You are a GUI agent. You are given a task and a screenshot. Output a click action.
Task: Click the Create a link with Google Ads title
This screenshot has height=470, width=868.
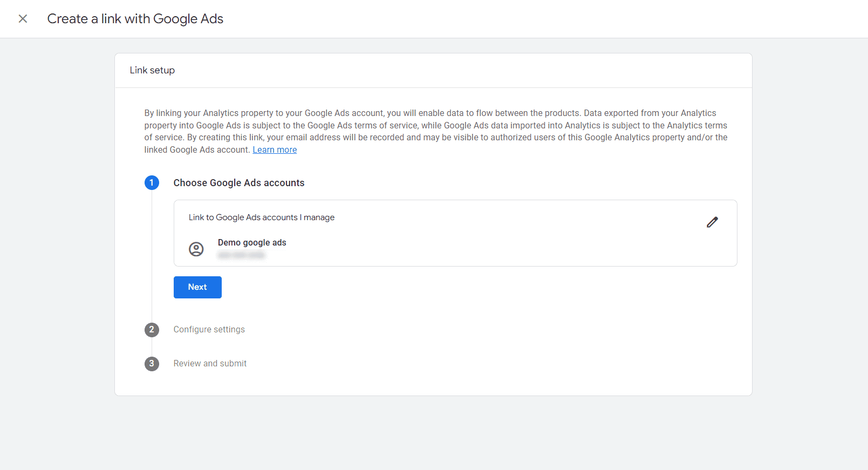click(135, 19)
